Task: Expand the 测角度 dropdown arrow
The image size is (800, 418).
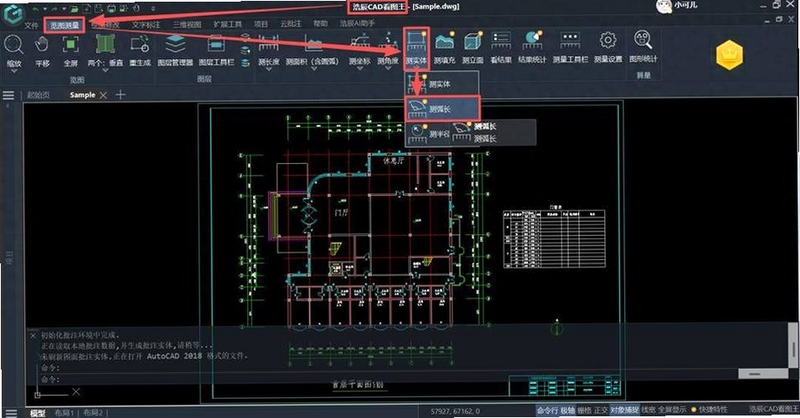Action: tap(388, 69)
